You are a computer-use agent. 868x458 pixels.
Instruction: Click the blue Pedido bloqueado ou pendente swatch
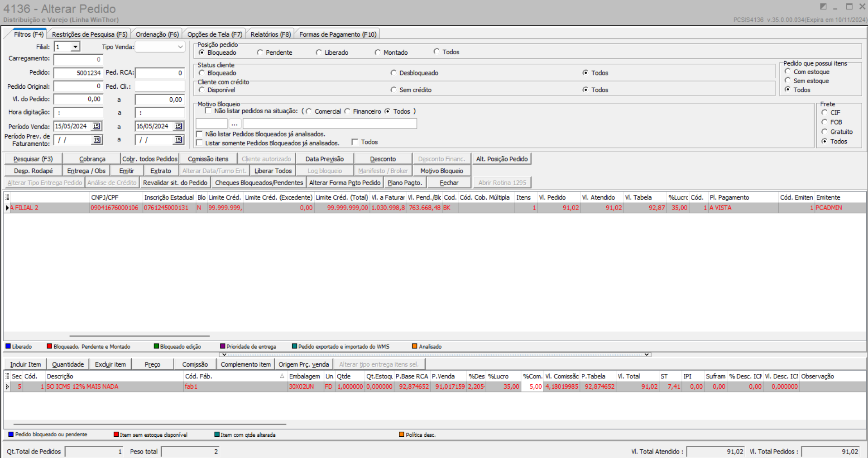[x=11, y=434]
